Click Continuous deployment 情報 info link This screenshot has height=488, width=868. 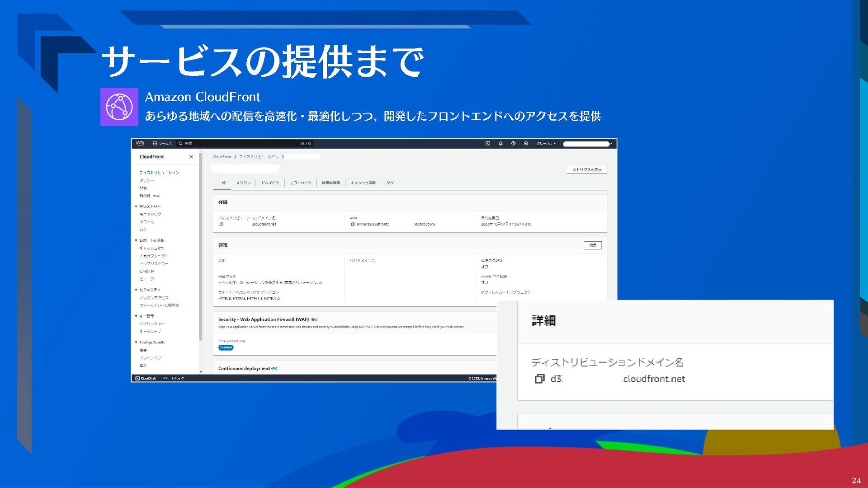point(274,369)
